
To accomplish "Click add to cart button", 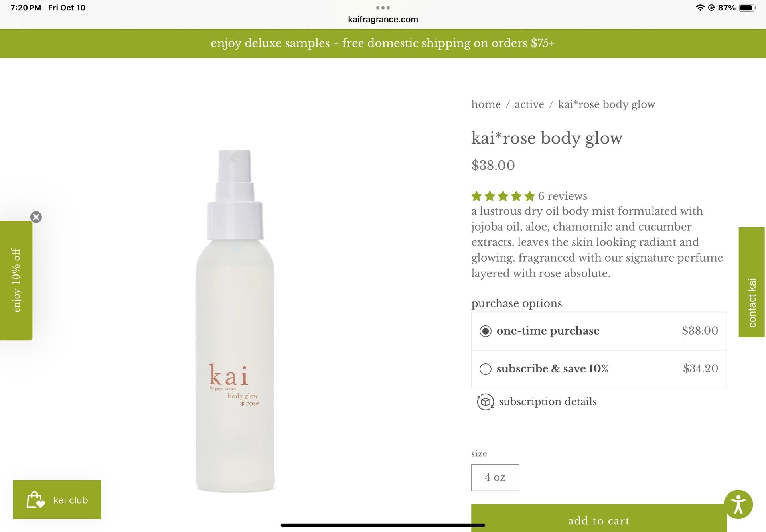I will (x=598, y=518).
